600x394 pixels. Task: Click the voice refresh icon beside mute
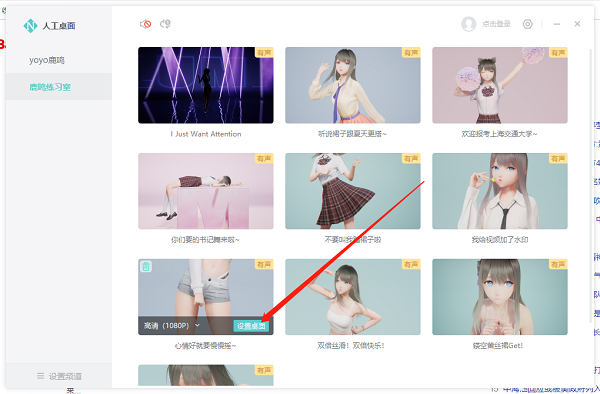[165, 24]
